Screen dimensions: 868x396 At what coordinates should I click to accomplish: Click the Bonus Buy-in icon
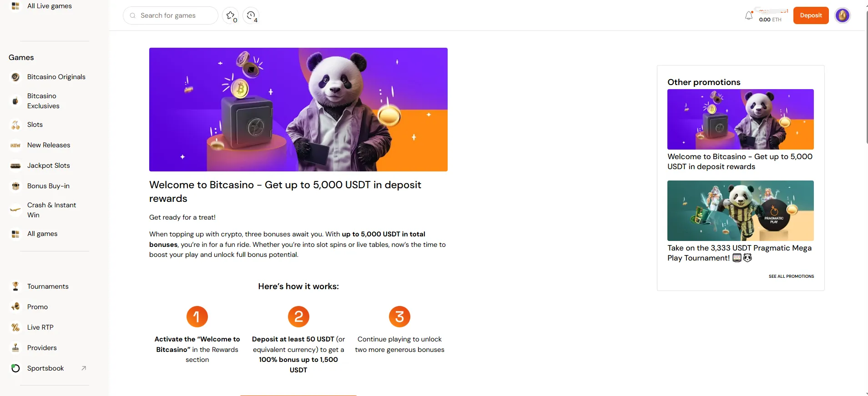(15, 186)
